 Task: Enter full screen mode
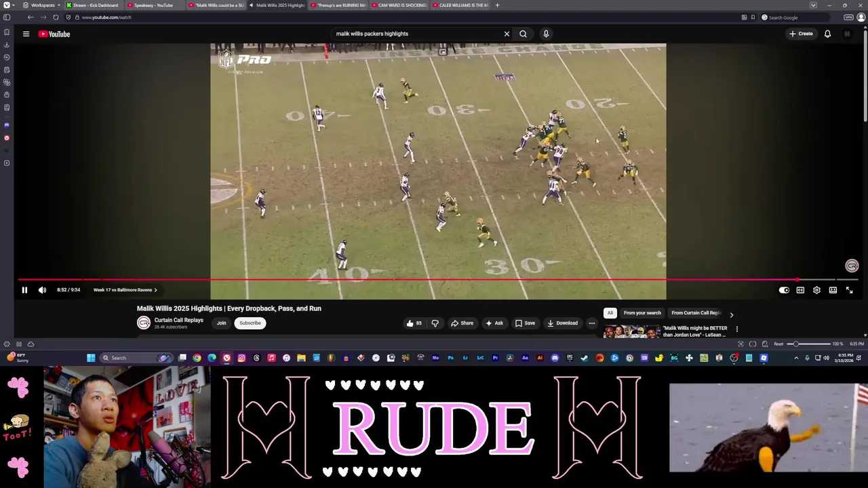[849, 290]
